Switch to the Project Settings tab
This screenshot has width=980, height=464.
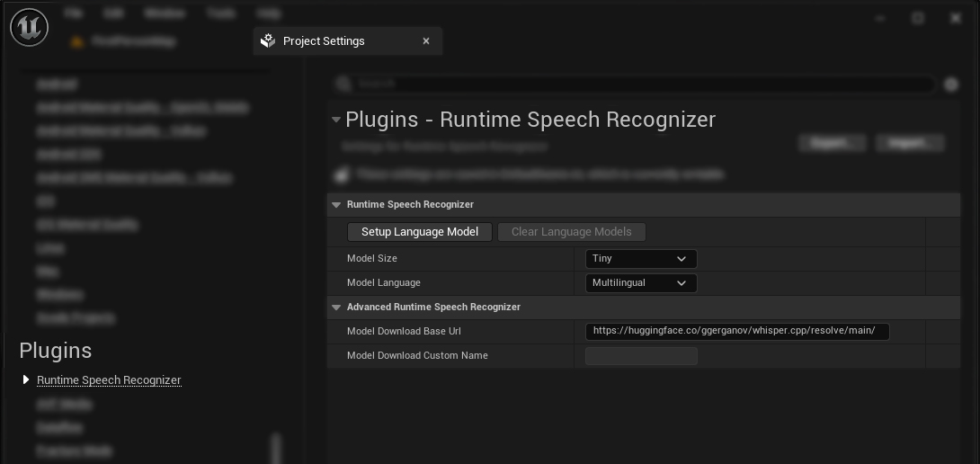(324, 40)
